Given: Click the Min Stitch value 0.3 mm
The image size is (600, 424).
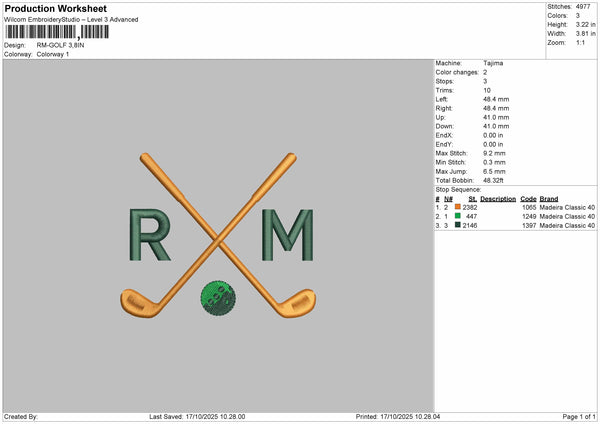Looking at the screenshot, I should click(494, 162).
